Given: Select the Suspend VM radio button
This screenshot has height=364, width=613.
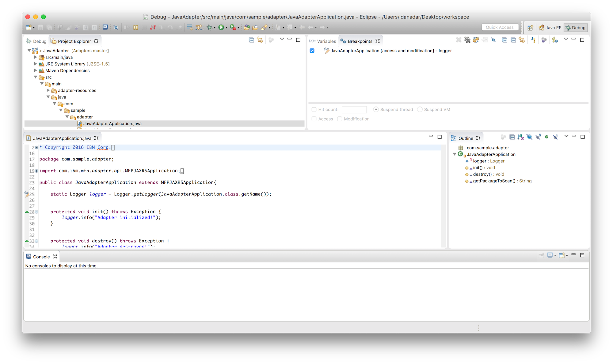Looking at the screenshot, I should pyautogui.click(x=420, y=110).
